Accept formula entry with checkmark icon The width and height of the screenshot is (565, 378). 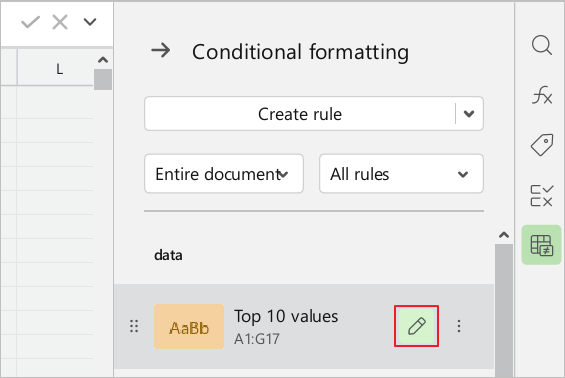(30, 22)
